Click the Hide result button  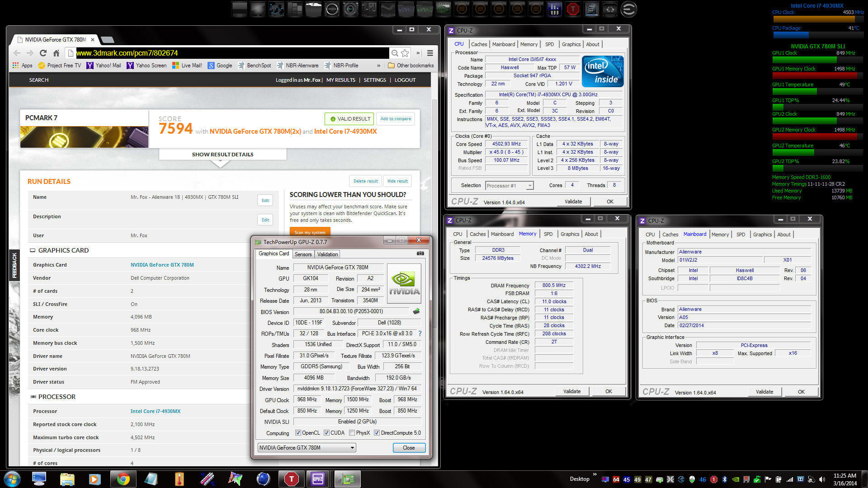click(x=397, y=181)
